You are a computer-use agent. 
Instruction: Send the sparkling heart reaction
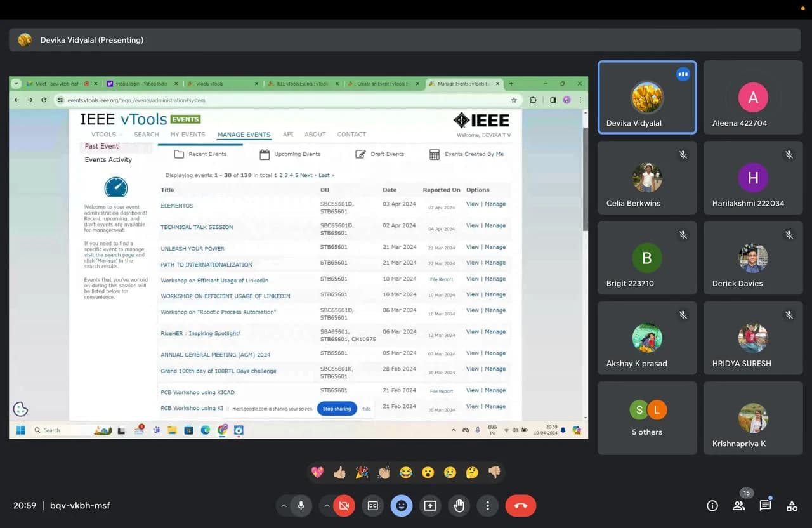pos(318,472)
